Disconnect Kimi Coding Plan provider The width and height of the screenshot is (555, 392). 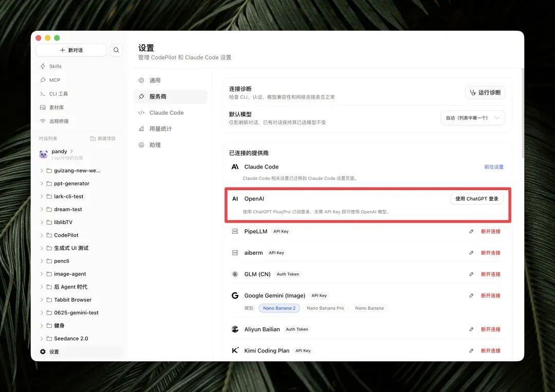(491, 350)
